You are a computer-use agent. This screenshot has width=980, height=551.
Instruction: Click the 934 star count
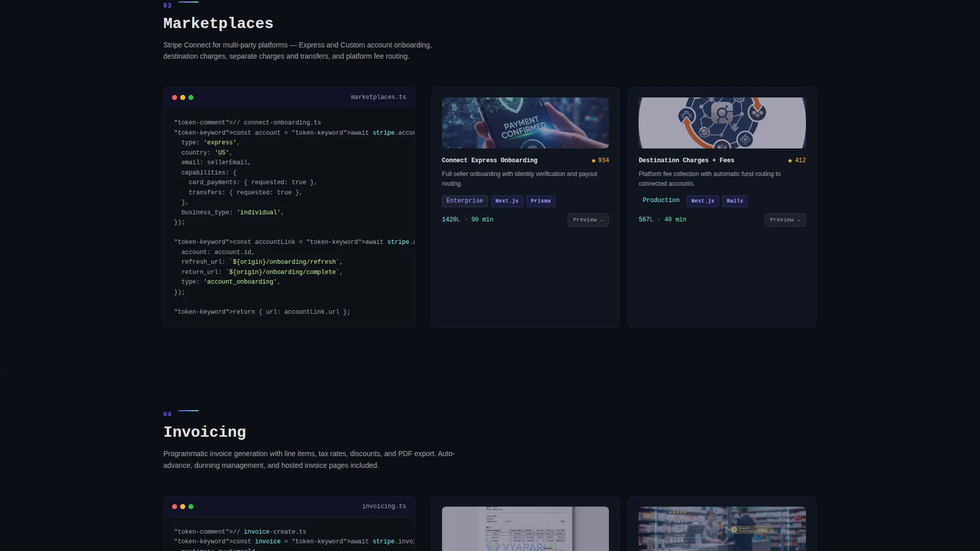603,160
